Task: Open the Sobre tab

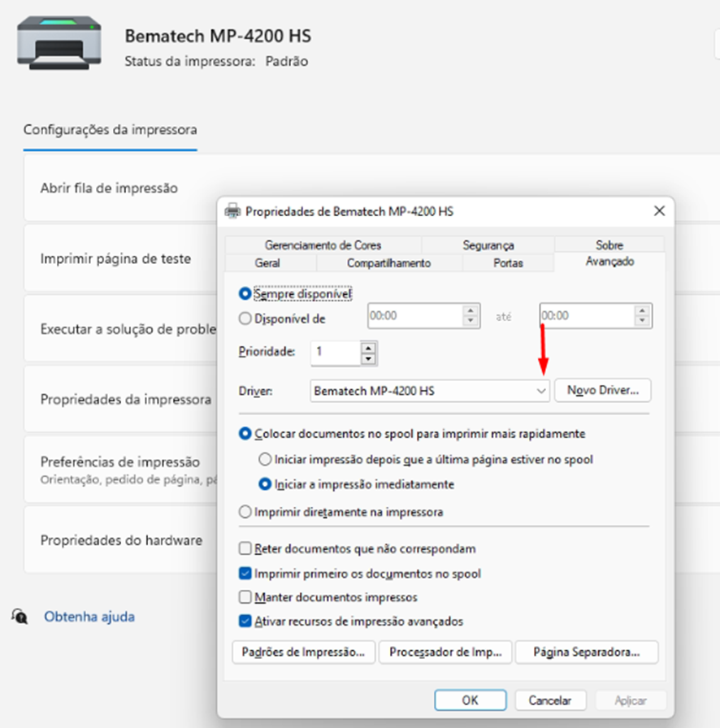Action: 609,245
